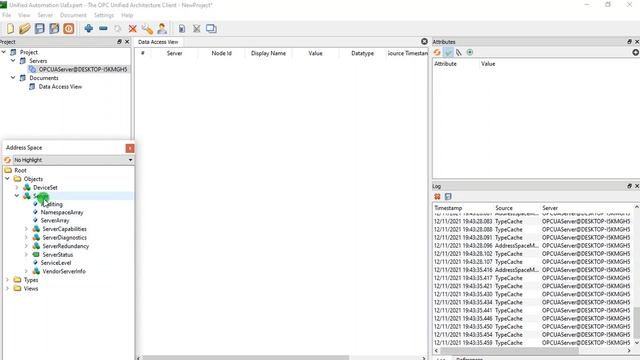Remove server with the blue minus icon
Screen dimensions: 640x360
tap(103, 29)
